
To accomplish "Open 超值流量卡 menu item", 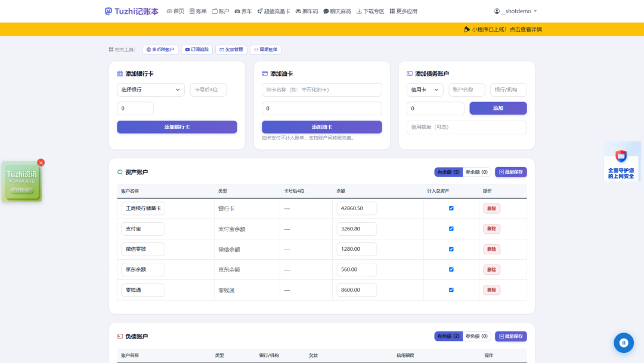I will (274, 11).
